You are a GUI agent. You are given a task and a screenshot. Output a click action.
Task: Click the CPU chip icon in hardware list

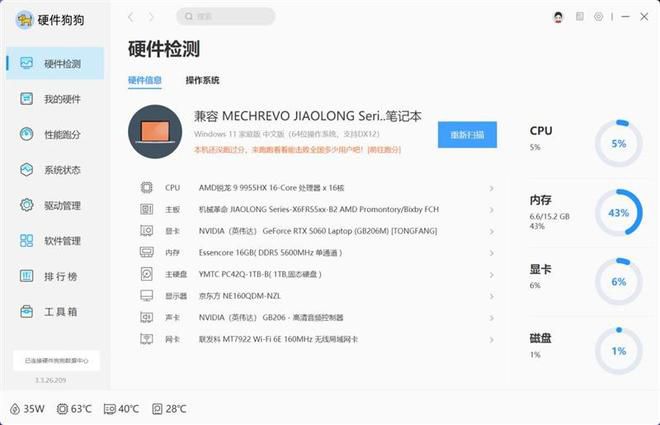[146, 187]
